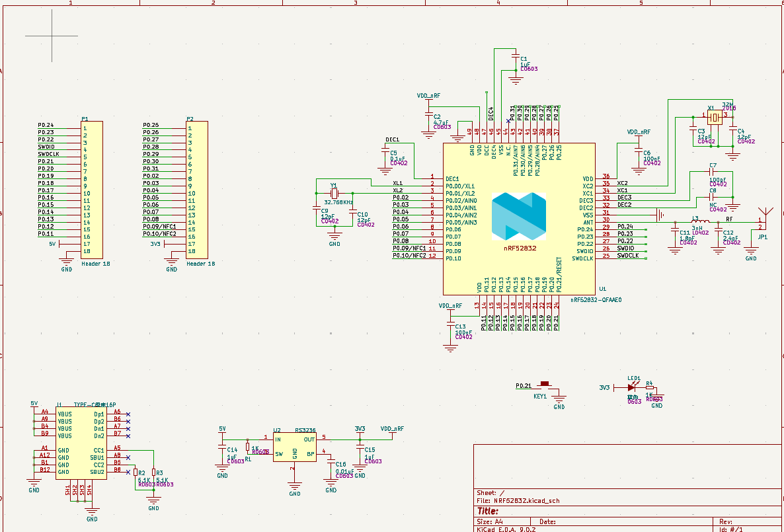Click the VDD_nRF label at the regulator output
This screenshot has width=784, height=532.
click(392, 428)
